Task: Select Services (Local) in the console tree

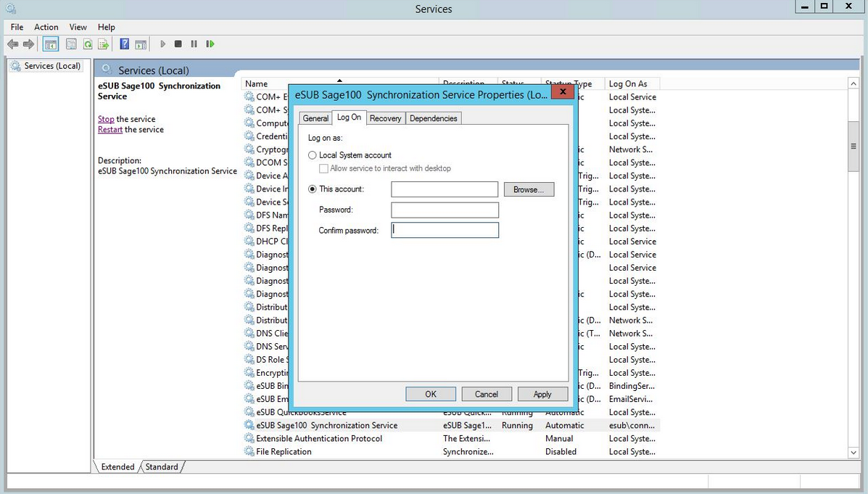Action: tap(52, 66)
